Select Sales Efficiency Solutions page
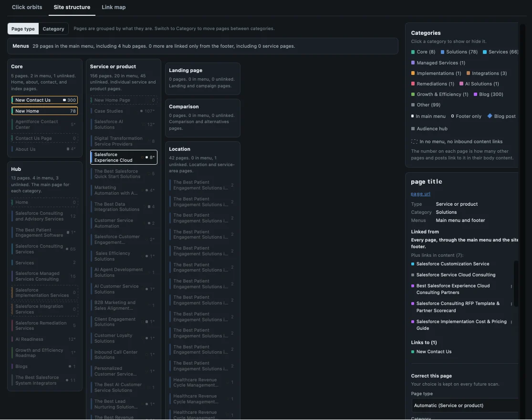The image size is (532, 420). pyautogui.click(x=124, y=256)
